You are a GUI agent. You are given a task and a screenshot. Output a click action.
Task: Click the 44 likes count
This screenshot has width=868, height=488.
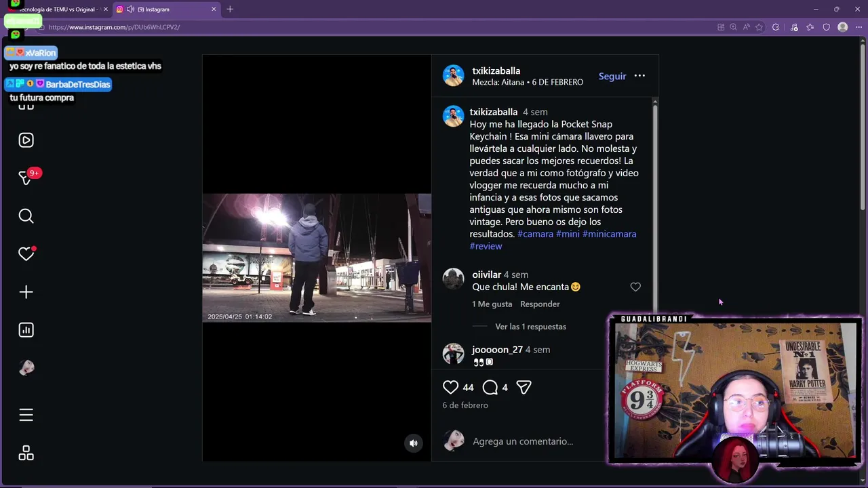[x=468, y=388]
